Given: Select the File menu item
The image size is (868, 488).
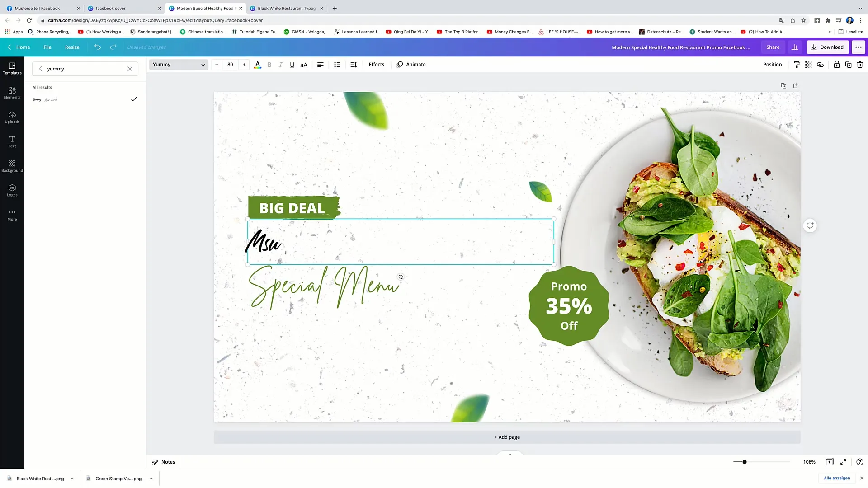Looking at the screenshot, I should pyautogui.click(x=47, y=47).
